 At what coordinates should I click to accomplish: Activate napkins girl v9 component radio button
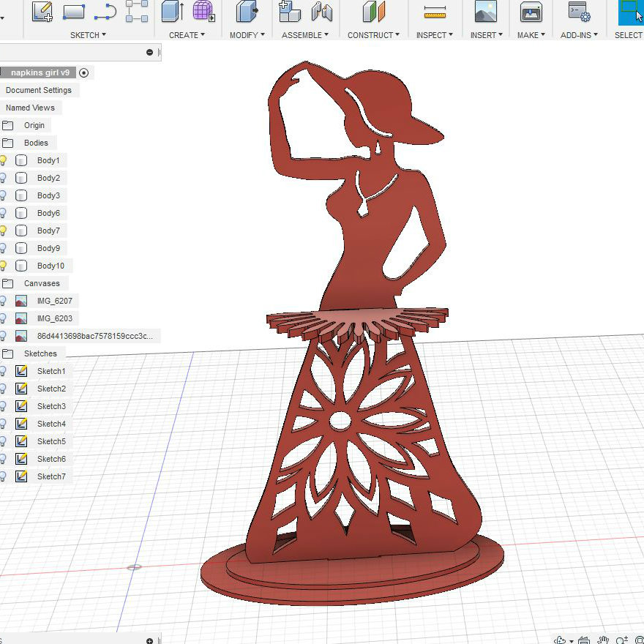click(83, 72)
